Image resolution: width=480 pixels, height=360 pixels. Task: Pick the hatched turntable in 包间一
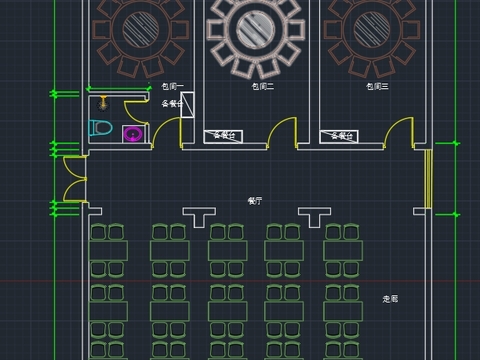(141, 29)
